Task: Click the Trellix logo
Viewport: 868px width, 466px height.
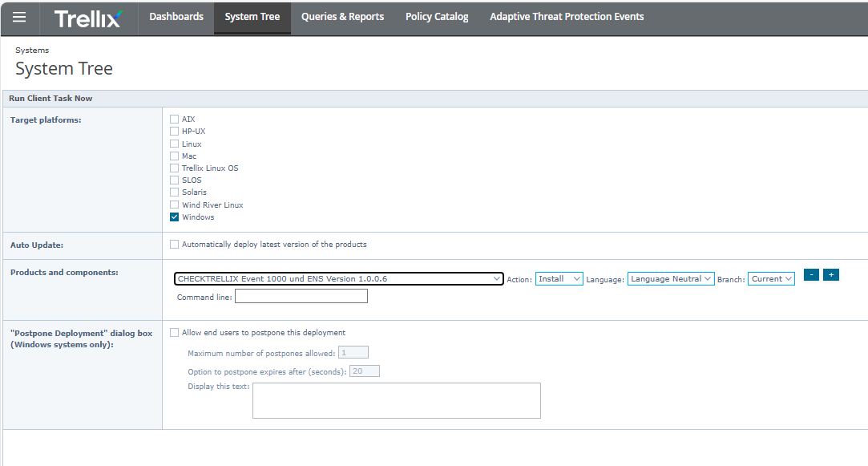Action: coord(88,18)
